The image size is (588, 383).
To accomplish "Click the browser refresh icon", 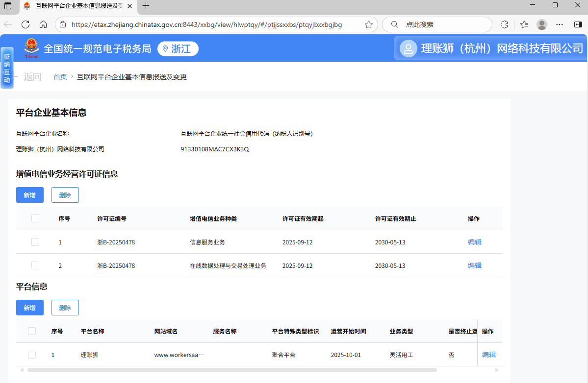I will coord(26,24).
